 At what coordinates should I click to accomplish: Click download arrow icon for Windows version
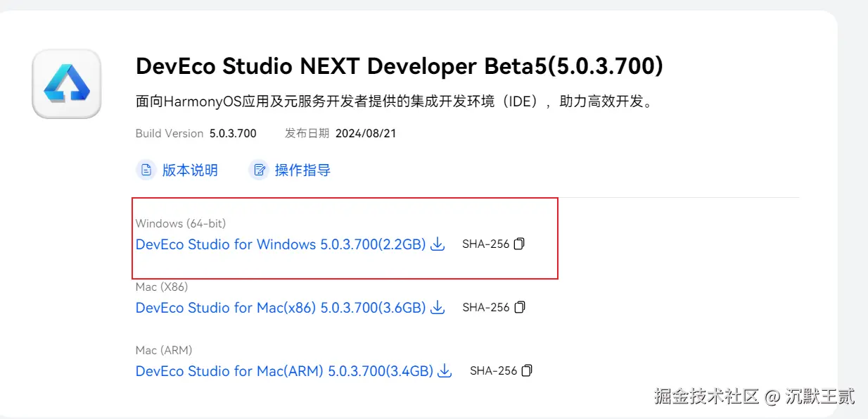(438, 244)
